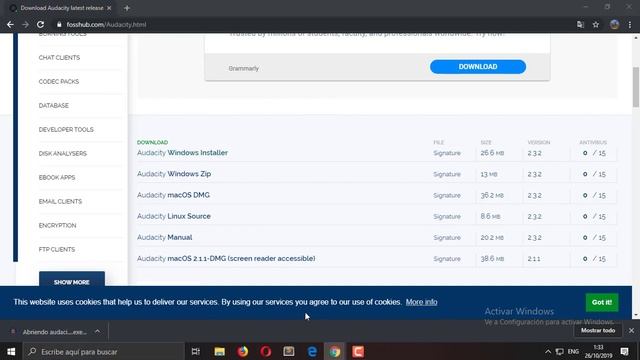Open Chat Clients category

click(59, 58)
